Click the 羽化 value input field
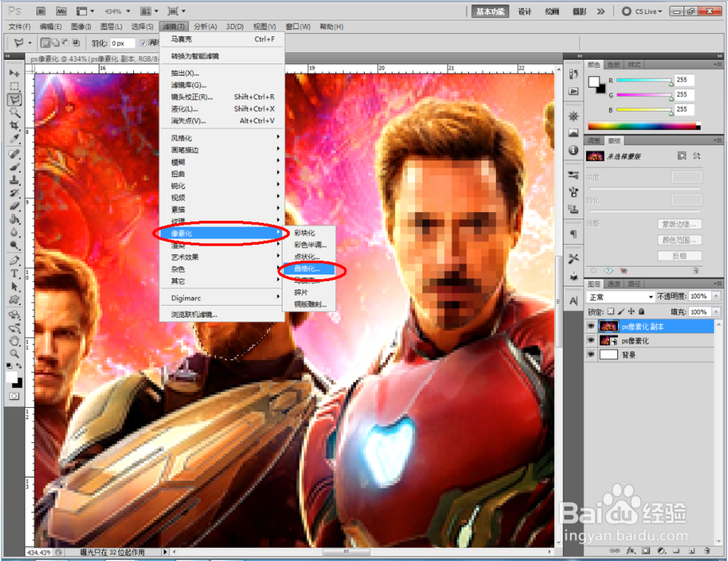The height and width of the screenshot is (561, 728). click(x=122, y=43)
